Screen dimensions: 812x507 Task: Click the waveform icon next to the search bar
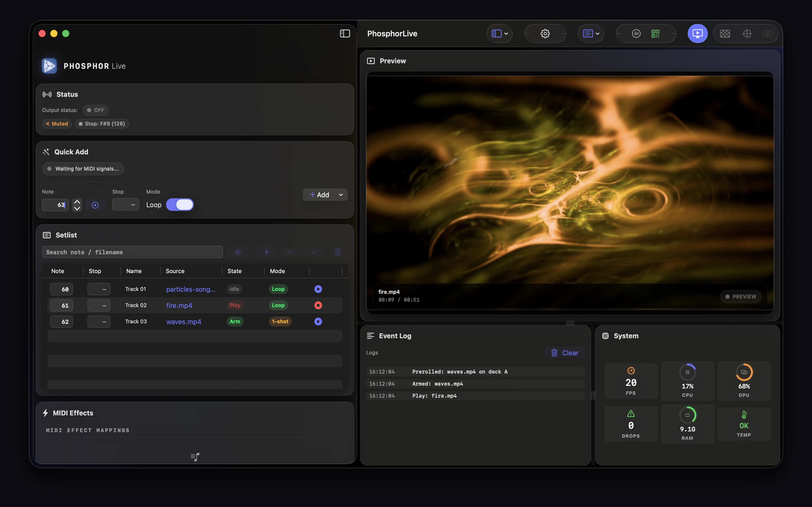pyautogui.click(x=238, y=252)
